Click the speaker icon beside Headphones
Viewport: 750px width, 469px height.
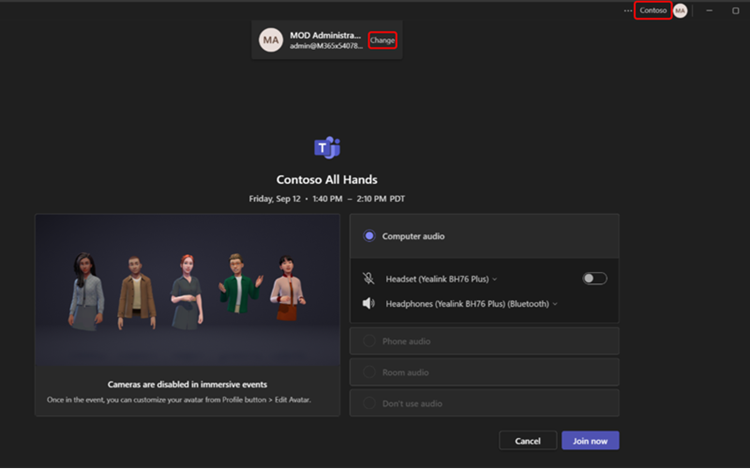tap(369, 303)
